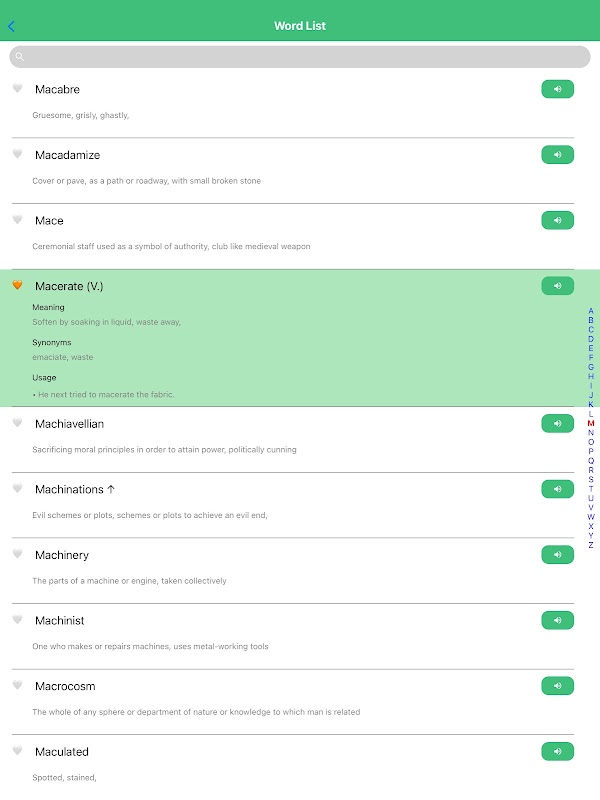600x800 pixels.
Task: Unfavorite Macerate using orange heart
Action: click(x=17, y=286)
